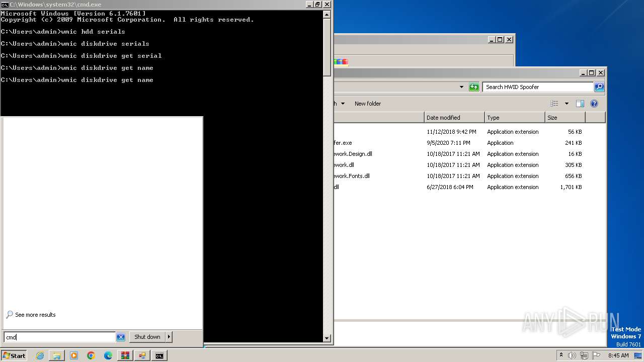Open File Explorer taskbar icon
This screenshot has height=362, width=644.
(x=57, y=355)
